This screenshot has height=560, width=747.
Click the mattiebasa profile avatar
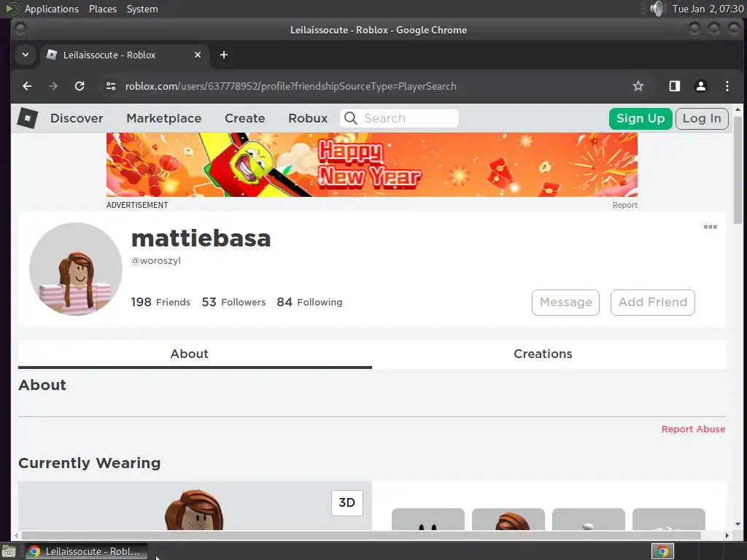click(76, 269)
